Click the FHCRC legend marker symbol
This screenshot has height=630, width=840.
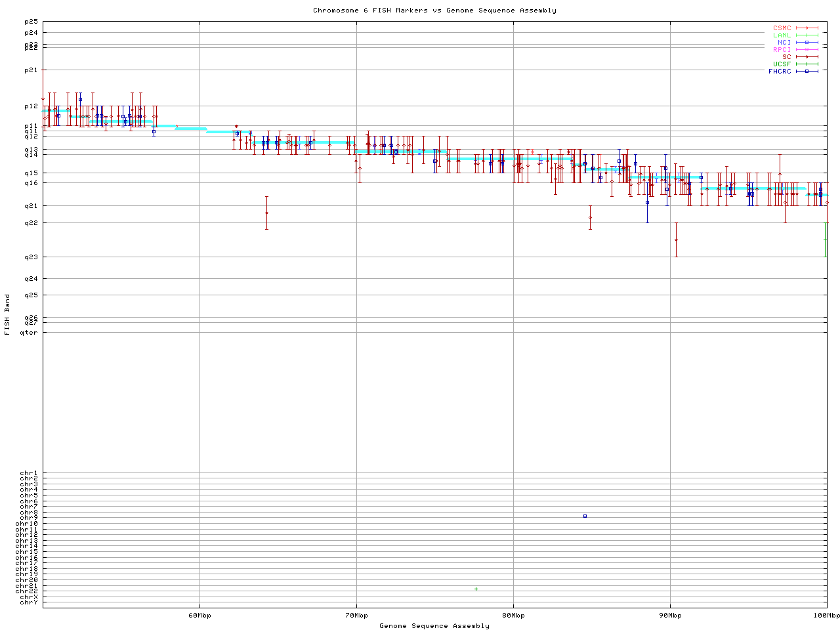click(x=807, y=72)
